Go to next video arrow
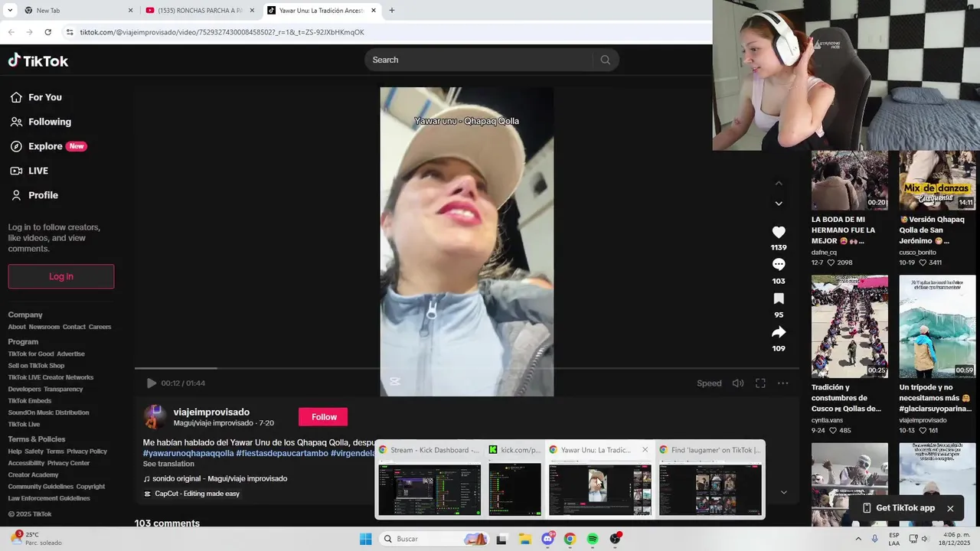 point(779,204)
